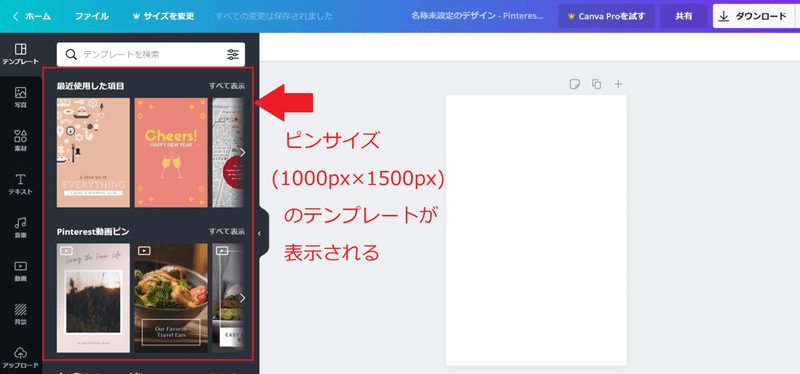The height and width of the screenshot is (374, 800).
Task: Select the Our Favorite Travel Eats template
Action: point(171,298)
